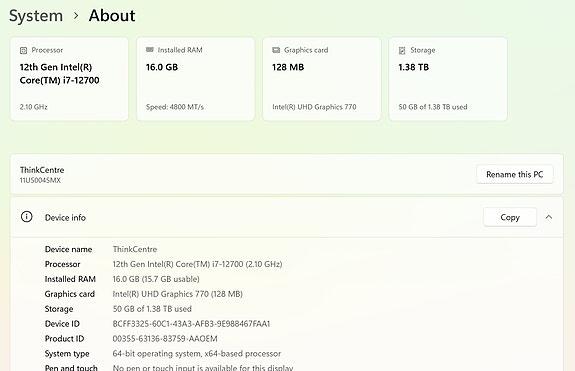
Task: Open the Graphics card tile showing 128 MB
Action: 322,78
